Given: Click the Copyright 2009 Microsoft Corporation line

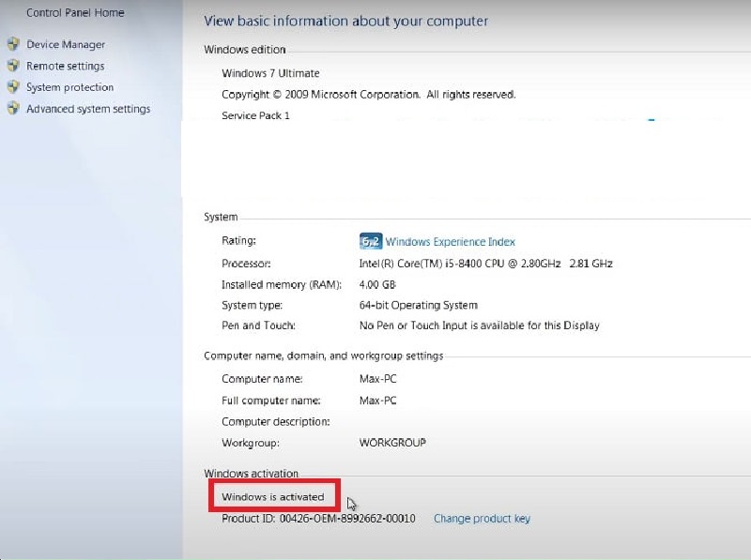Looking at the screenshot, I should click(369, 95).
